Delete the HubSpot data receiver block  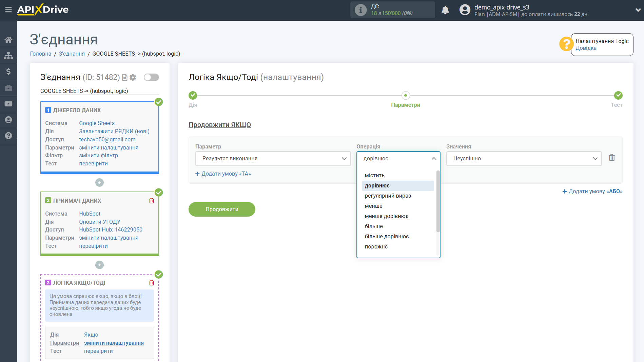[152, 201]
